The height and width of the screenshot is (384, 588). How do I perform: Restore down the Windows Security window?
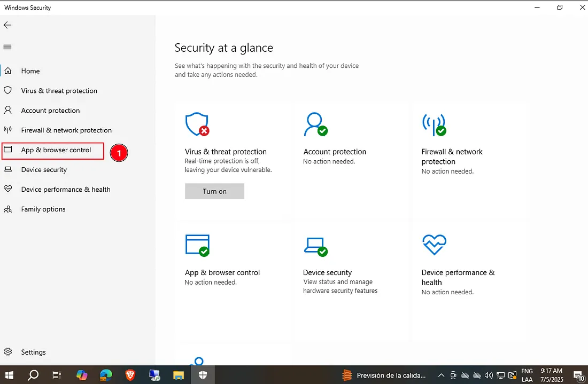(x=560, y=7)
